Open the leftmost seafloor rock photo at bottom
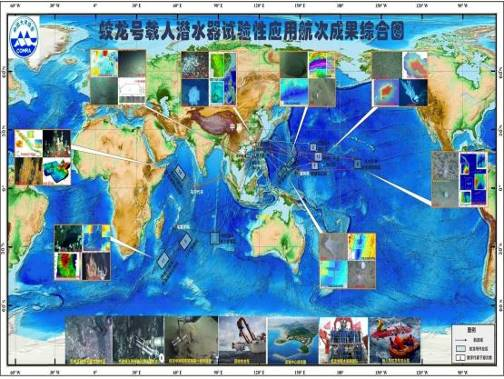This screenshot has width=504, height=379. (x=89, y=340)
